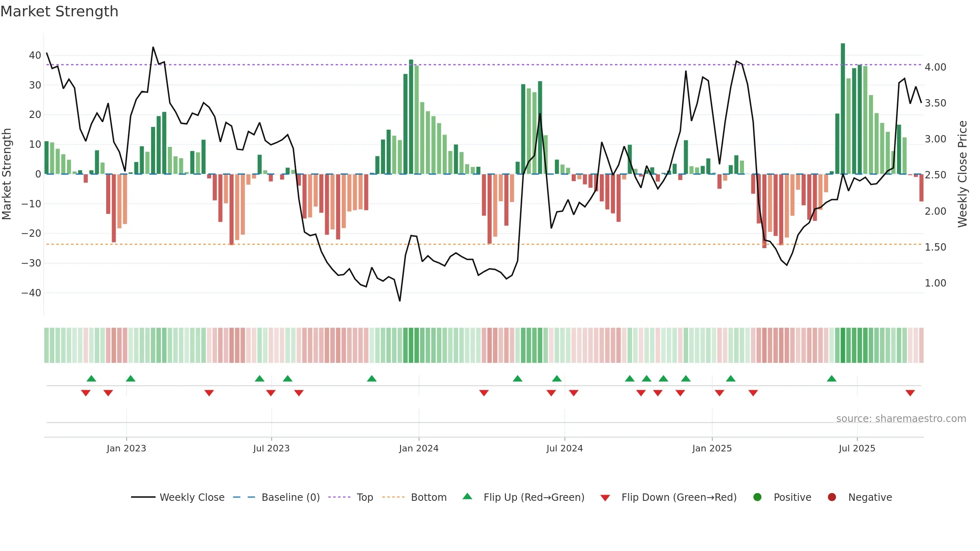Select the 'Negative' legend label
The image size is (980, 551).
(870, 497)
